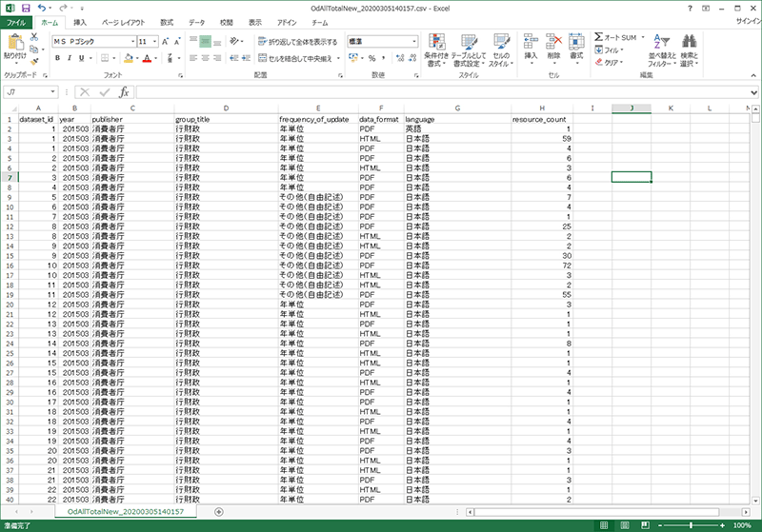Image resolution: width=762 pixels, height=532 pixels.
Task: Click the text orientation icon
Action: [234, 42]
